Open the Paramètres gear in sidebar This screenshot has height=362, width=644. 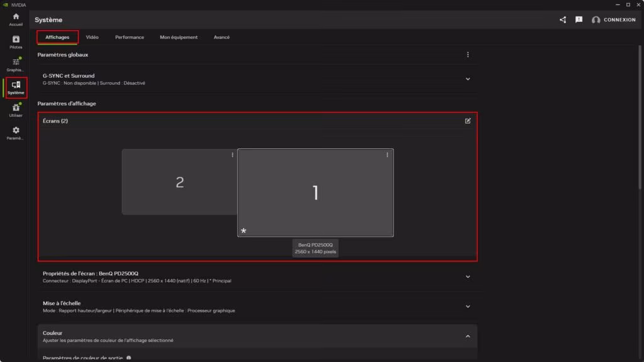[x=16, y=133]
